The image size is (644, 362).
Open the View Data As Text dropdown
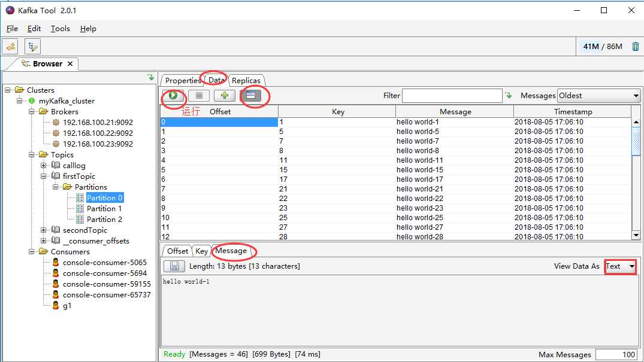tap(621, 266)
